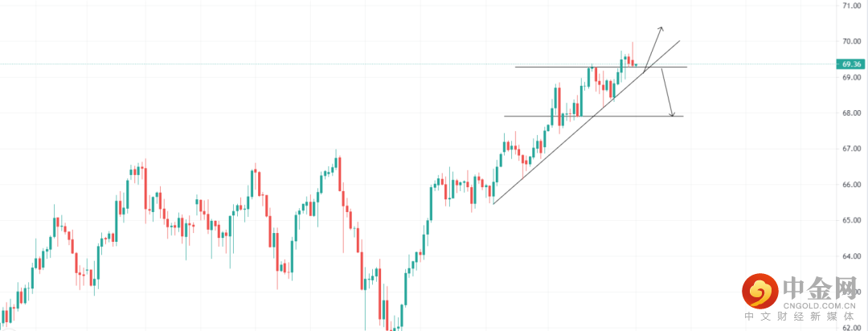Click the green 69.36 current price tag
The height and width of the screenshot is (331, 868).
tap(850, 64)
